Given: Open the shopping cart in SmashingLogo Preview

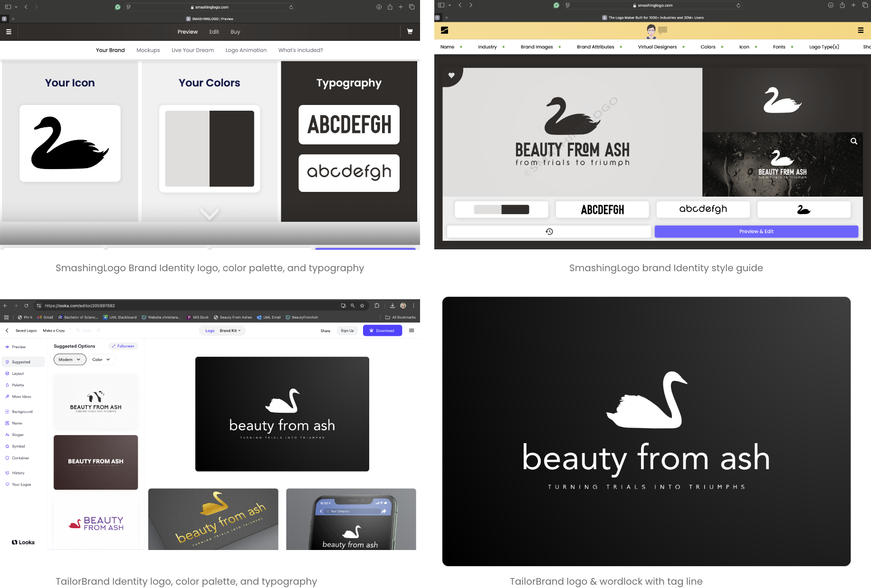Looking at the screenshot, I should 410,32.
